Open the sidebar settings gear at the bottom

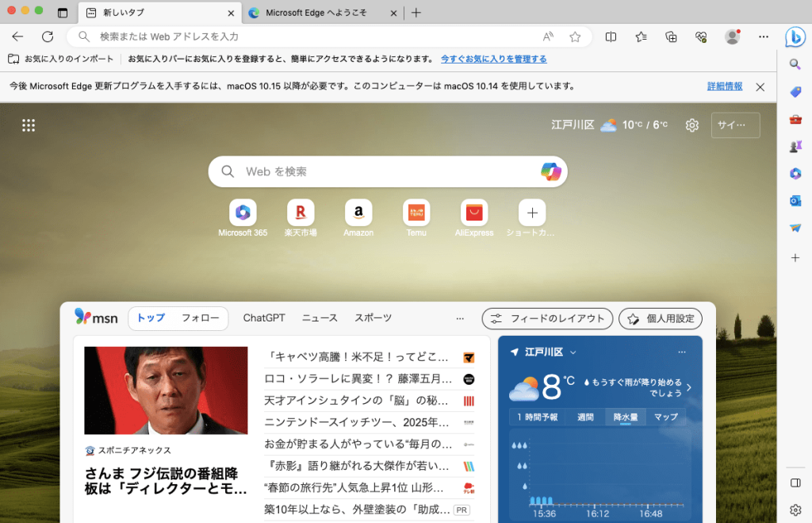795,510
